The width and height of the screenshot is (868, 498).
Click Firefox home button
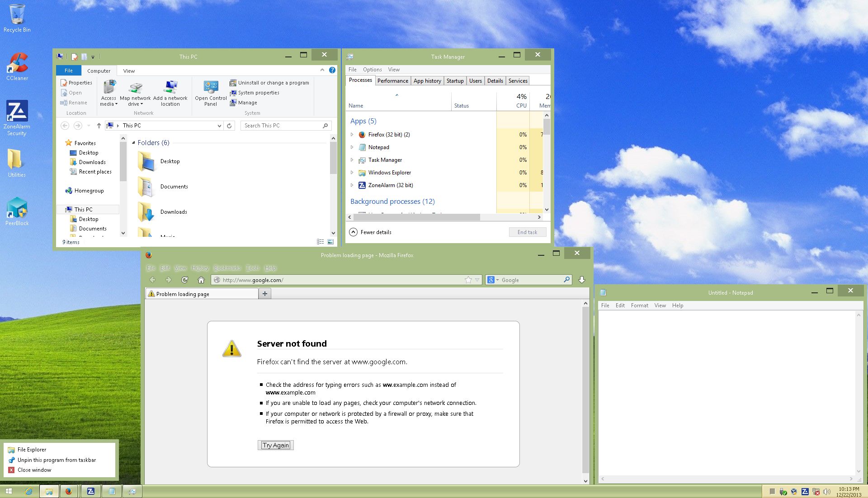tap(201, 280)
